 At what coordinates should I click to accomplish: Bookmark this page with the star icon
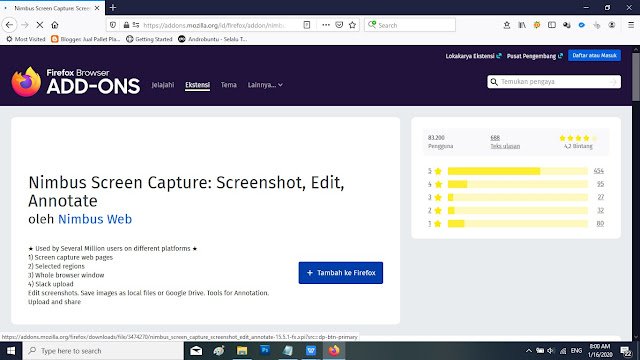353,25
